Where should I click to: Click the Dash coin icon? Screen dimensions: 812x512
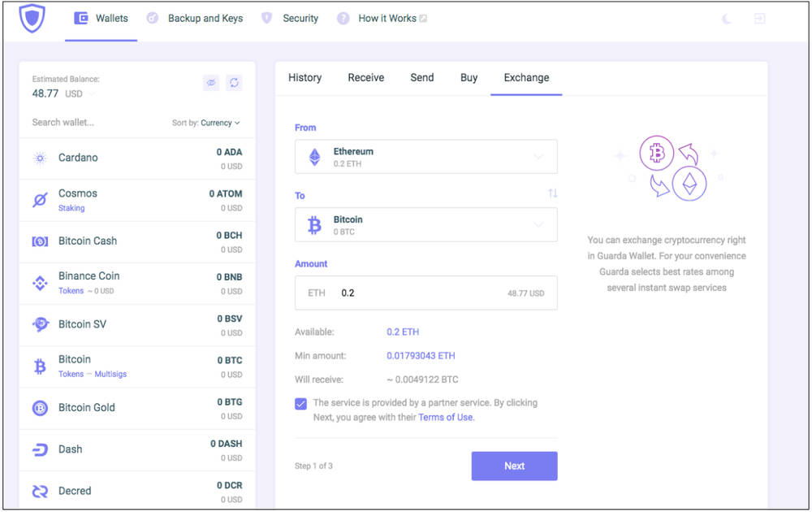[x=40, y=449]
